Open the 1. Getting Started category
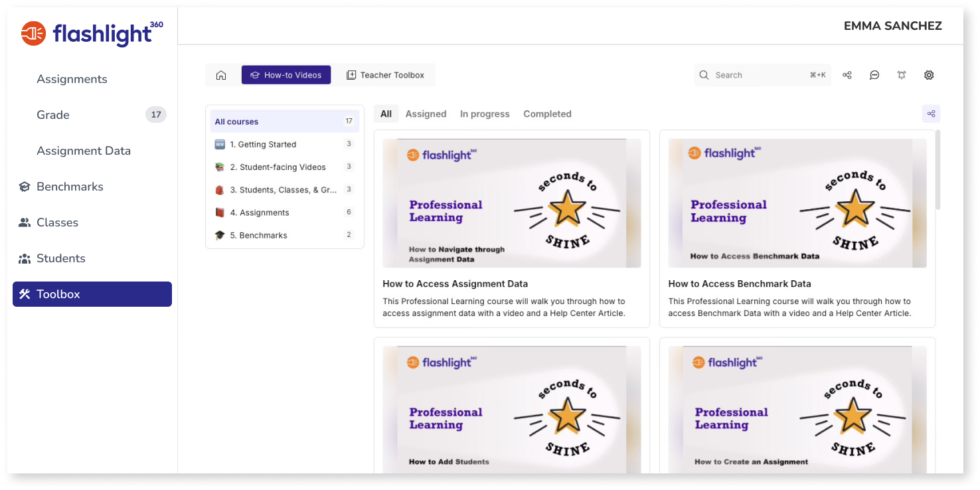This screenshot has height=490, width=980. tap(285, 144)
